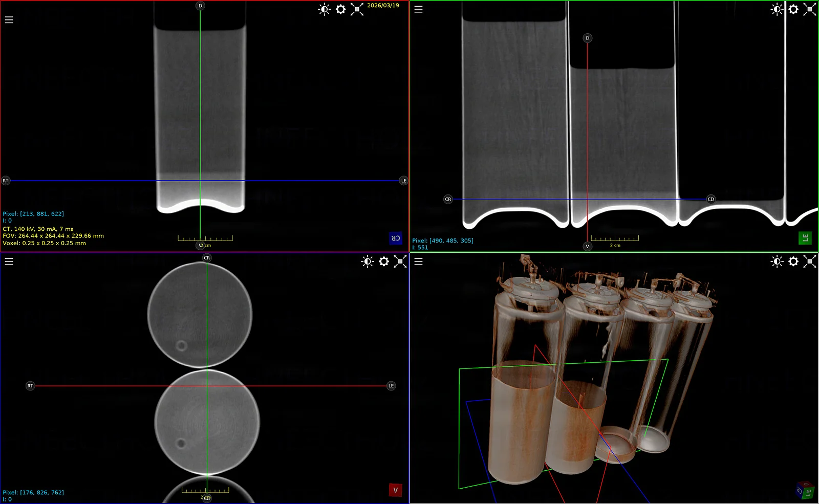Open the hamburger menu in the red-bordered coronal view
Image resolution: width=819 pixels, height=504 pixels.
[9, 20]
